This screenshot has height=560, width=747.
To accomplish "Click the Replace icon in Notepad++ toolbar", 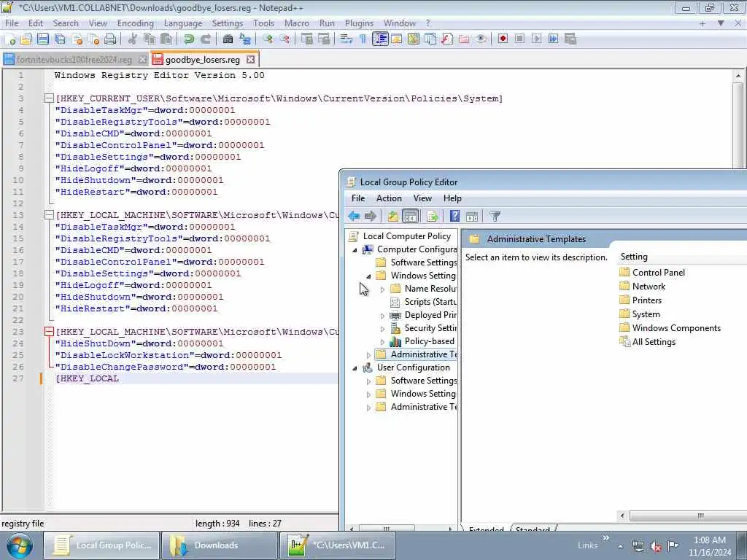I will pyautogui.click(x=245, y=39).
